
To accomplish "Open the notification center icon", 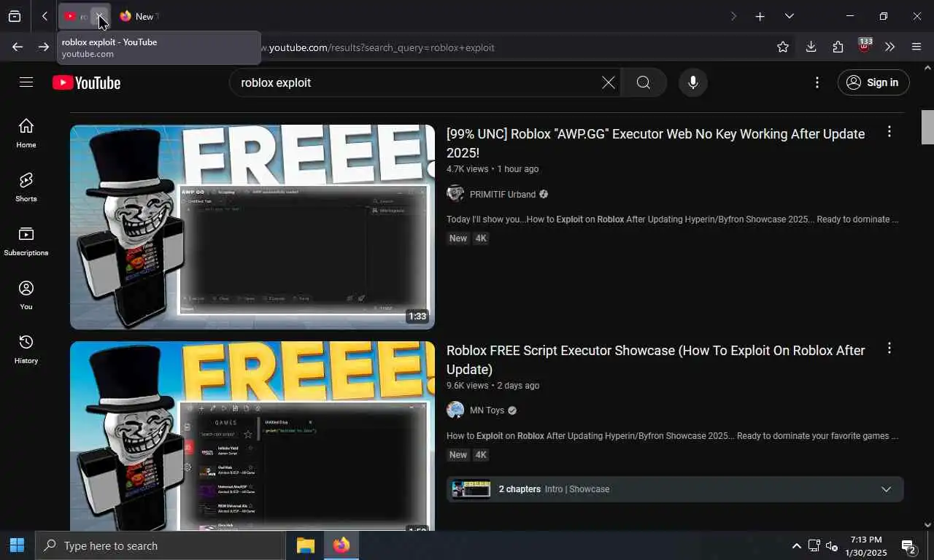I will [x=908, y=546].
